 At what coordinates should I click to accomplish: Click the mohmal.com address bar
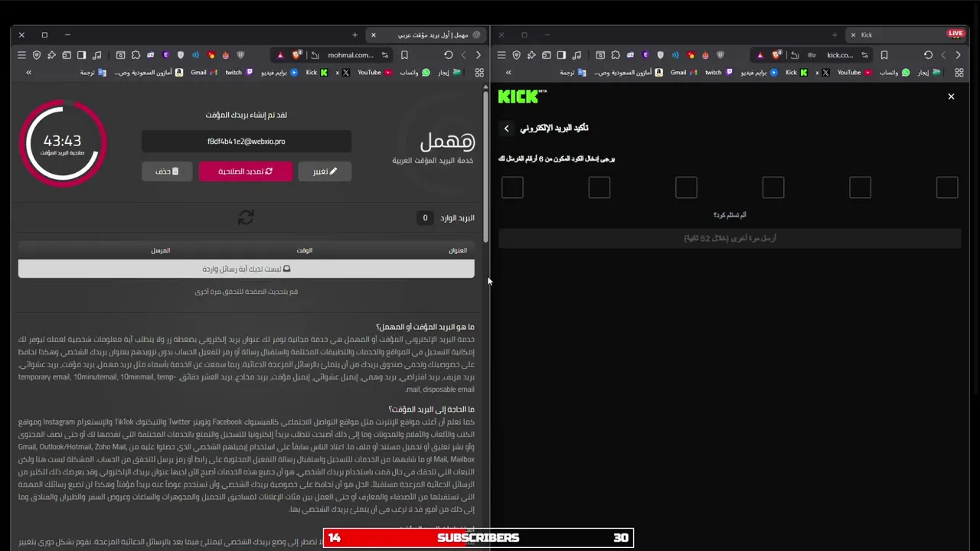pyautogui.click(x=351, y=55)
